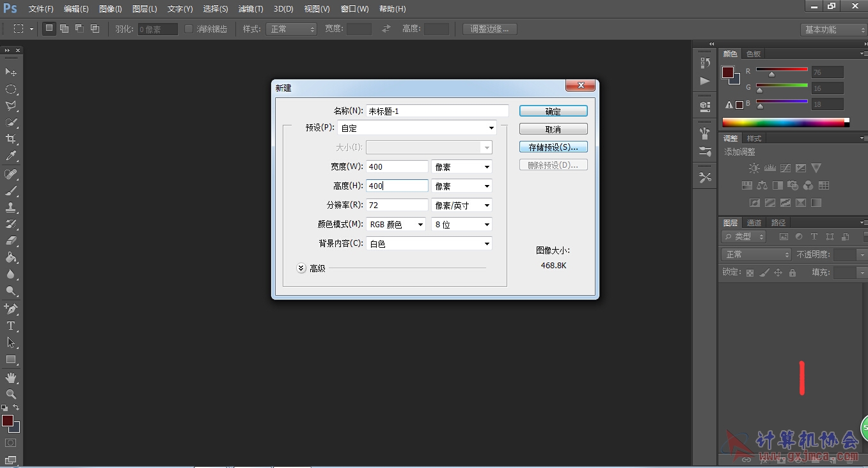The image size is (868, 468).
Task: Click the 确定 button
Action: (553, 111)
